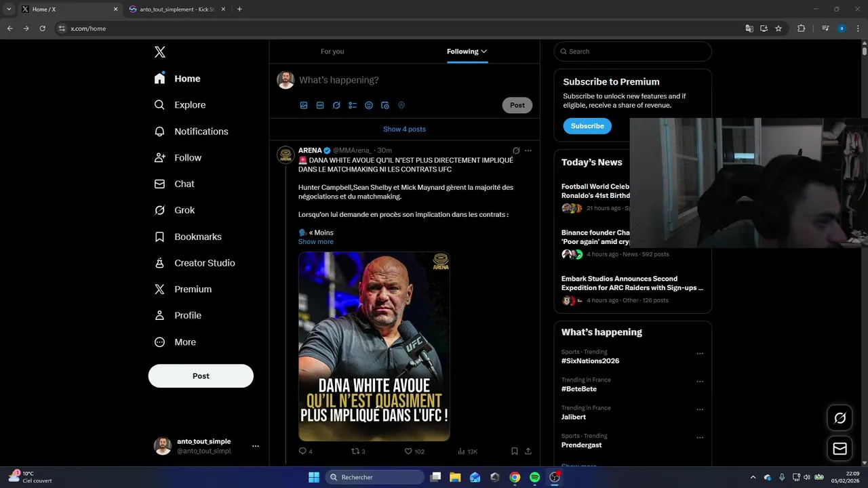Viewport: 868px width, 488px height.
Task: Like the ARENA post with 102 likes
Action: click(x=408, y=451)
